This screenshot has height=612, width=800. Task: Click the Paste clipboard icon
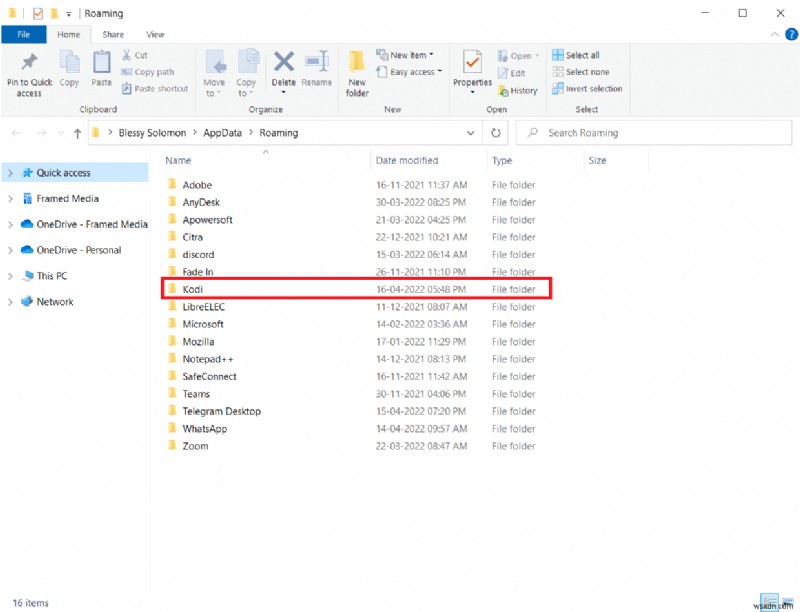101,62
